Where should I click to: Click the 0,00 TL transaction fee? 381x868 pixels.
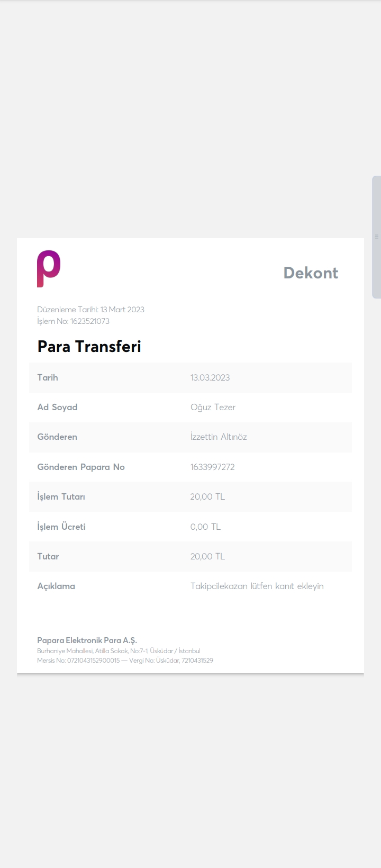pyautogui.click(x=205, y=527)
